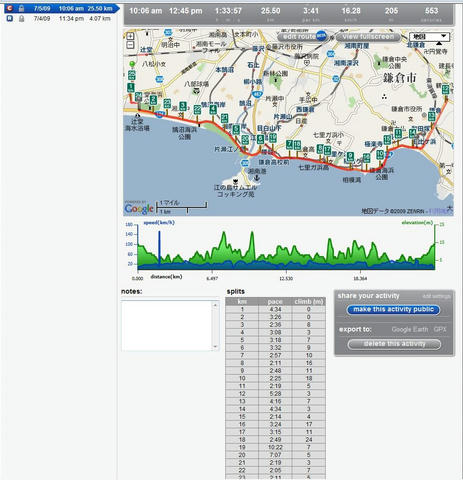The width and height of the screenshot is (463, 480).
Task: Select the km 12 marker near Kamakura
Action: click(x=446, y=90)
